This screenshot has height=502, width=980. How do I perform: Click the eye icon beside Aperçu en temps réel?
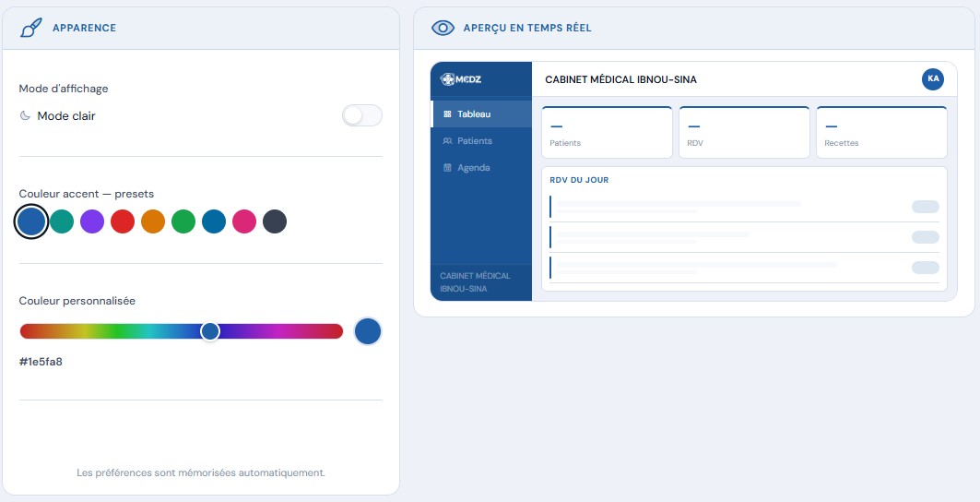tap(443, 29)
